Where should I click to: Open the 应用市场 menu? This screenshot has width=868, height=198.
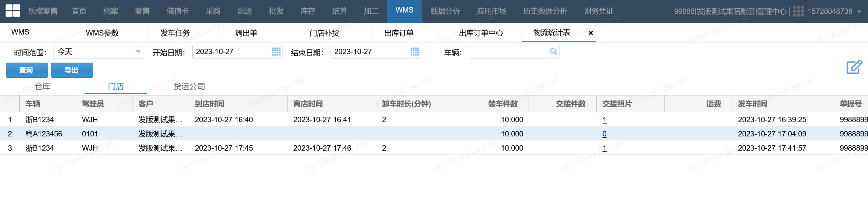[492, 11]
